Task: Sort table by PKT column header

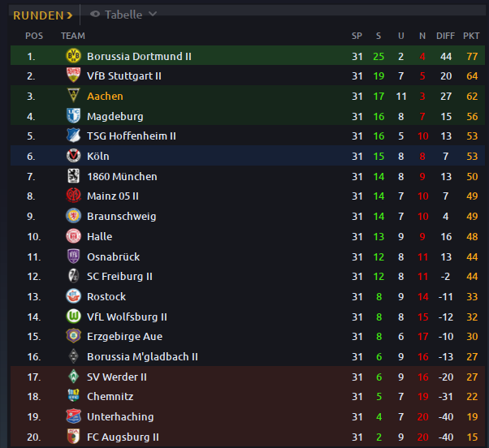Action: point(471,36)
